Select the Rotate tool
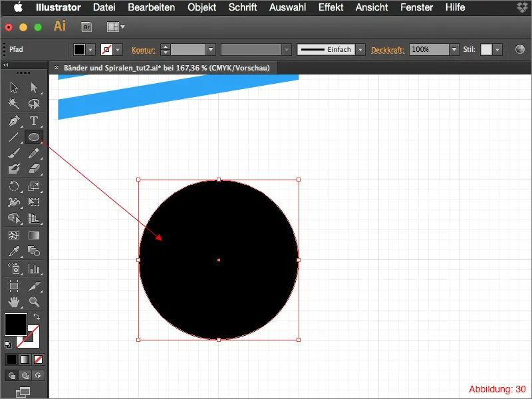The image size is (532, 399). pyautogui.click(x=13, y=187)
